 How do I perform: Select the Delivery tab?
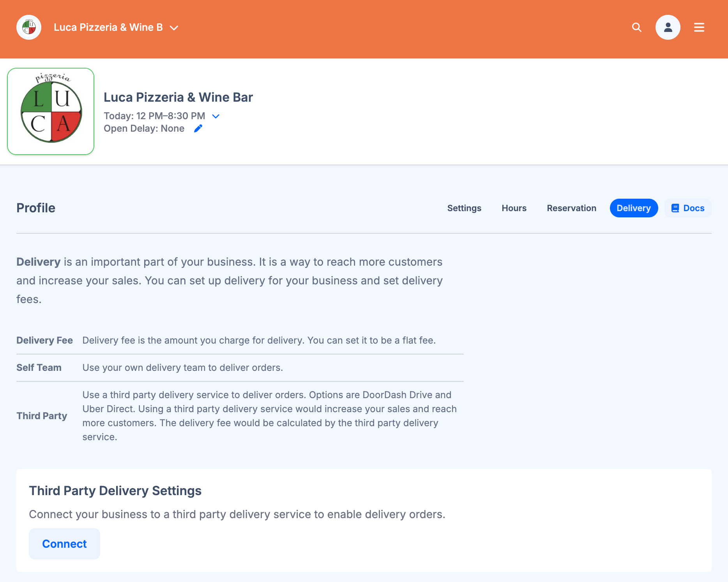[634, 208]
